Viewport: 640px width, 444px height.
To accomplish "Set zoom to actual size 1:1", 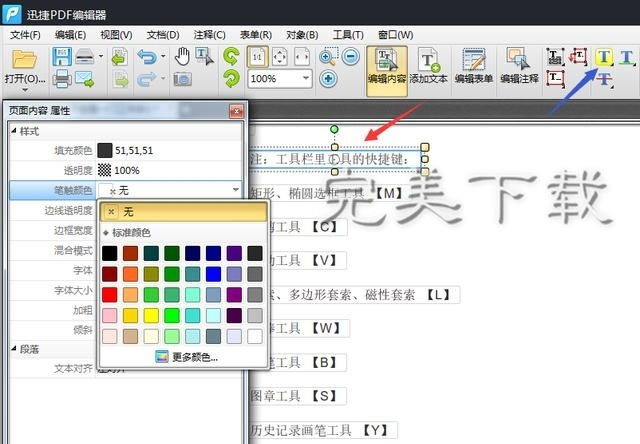I will point(258,57).
